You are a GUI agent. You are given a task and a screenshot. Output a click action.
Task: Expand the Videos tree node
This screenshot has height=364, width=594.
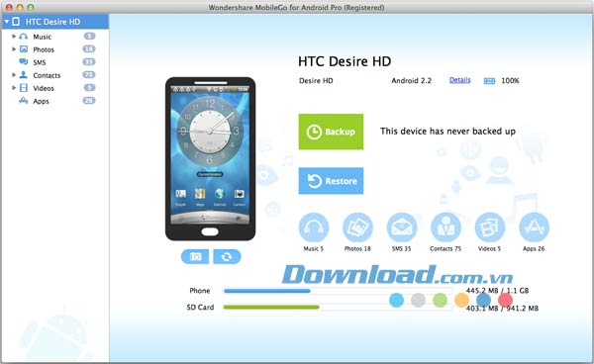coord(14,88)
